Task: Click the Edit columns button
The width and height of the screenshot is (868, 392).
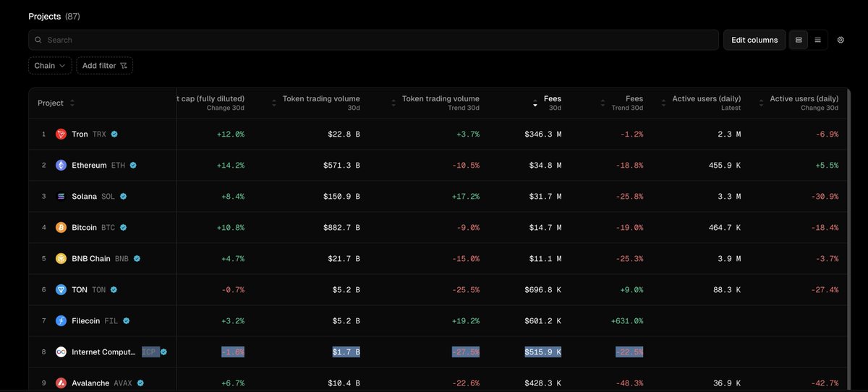Action: click(754, 40)
